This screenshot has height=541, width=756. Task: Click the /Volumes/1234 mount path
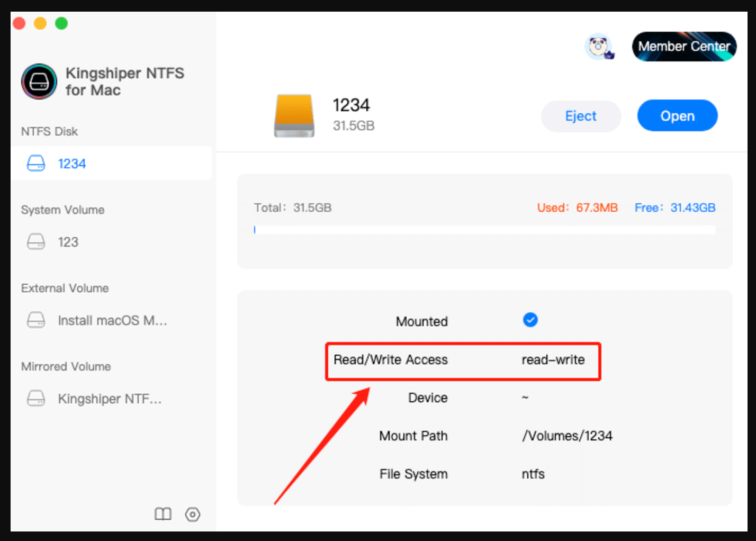point(567,436)
